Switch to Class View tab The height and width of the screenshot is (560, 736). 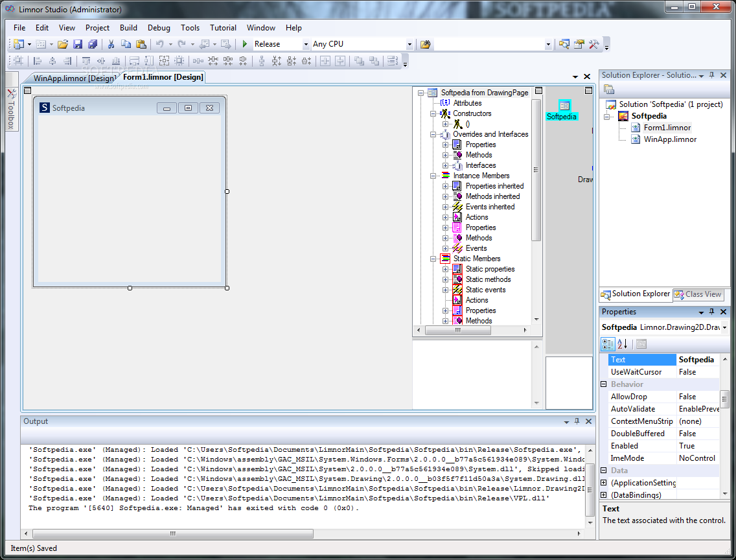tap(698, 294)
